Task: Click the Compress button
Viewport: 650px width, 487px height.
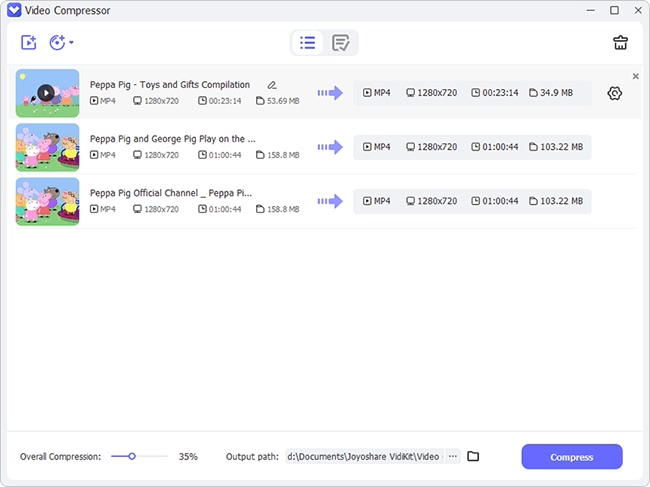Action: tap(572, 457)
